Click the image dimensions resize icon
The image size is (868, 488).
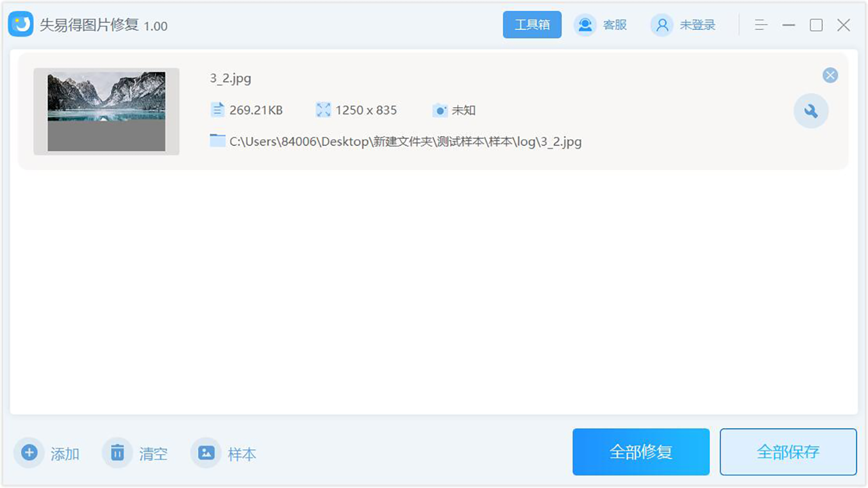[x=325, y=109]
